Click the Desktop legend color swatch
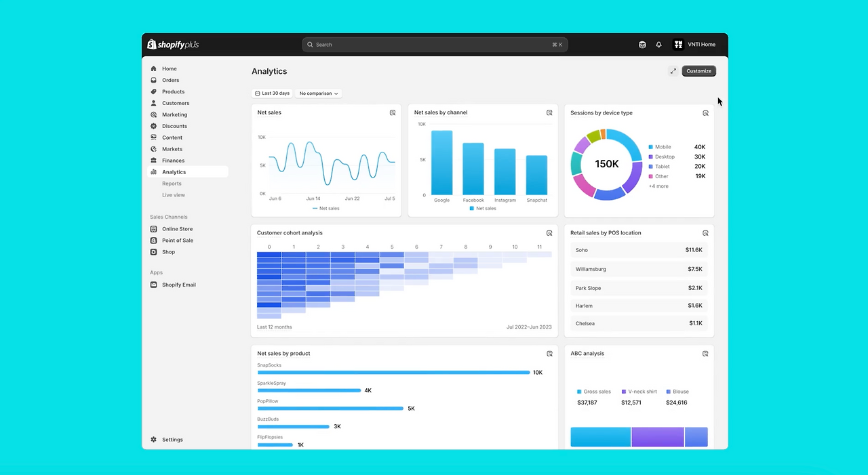Viewport: 868px width, 475px height. (x=651, y=157)
